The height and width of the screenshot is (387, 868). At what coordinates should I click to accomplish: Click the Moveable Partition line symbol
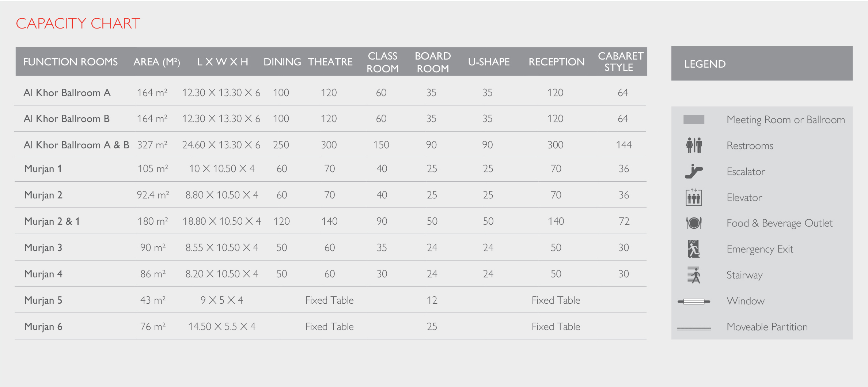694,328
